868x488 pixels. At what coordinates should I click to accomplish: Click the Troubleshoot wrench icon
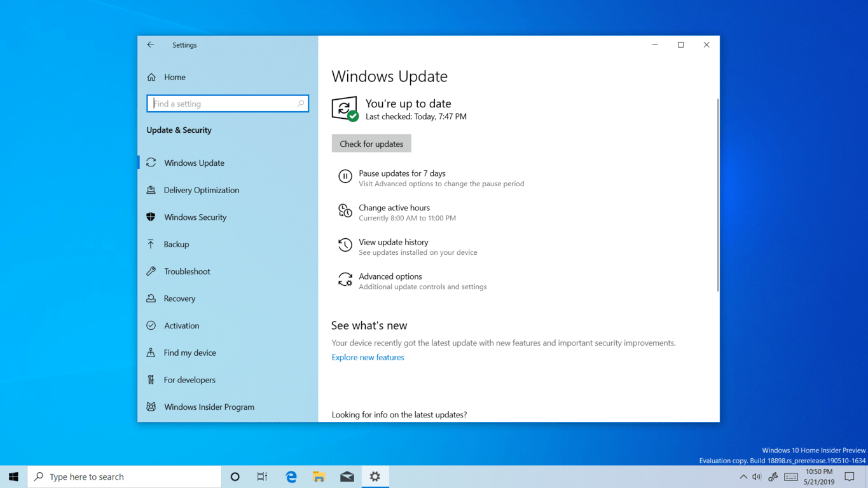click(x=151, y=271)
